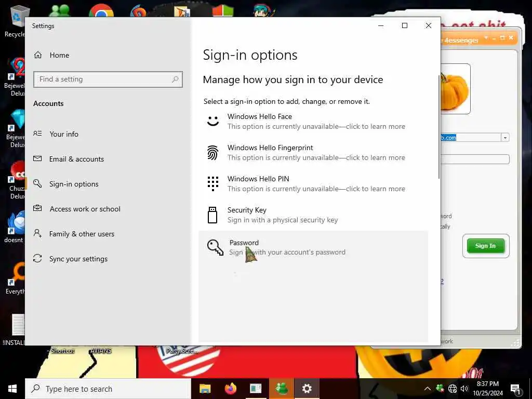
Task: Go to Settings Home
Action: (51, 55)
